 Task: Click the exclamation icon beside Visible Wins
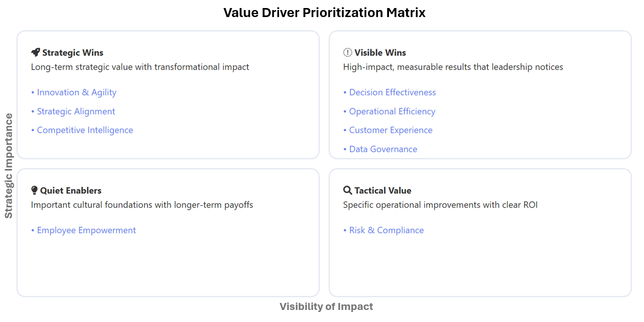pos(347,53)
